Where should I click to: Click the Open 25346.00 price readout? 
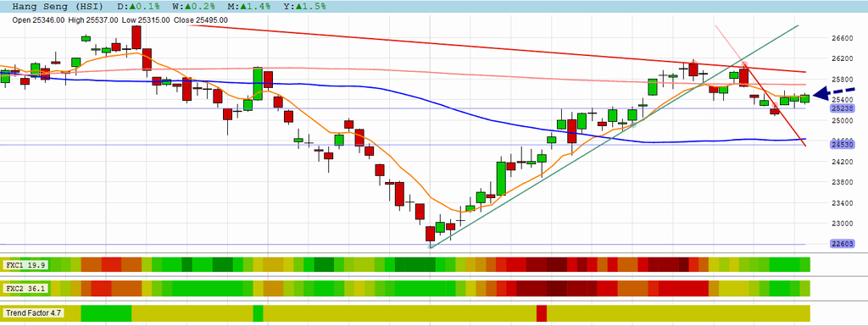tap(38, 19)
